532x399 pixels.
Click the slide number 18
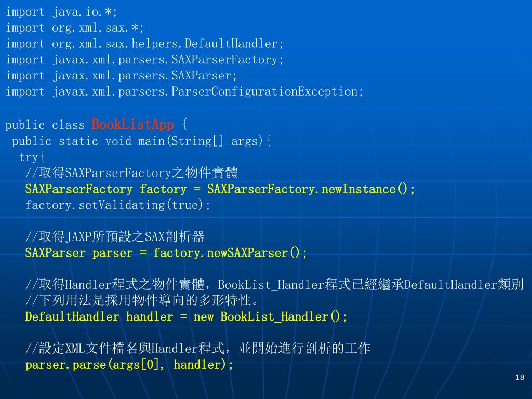click(520, 377)
